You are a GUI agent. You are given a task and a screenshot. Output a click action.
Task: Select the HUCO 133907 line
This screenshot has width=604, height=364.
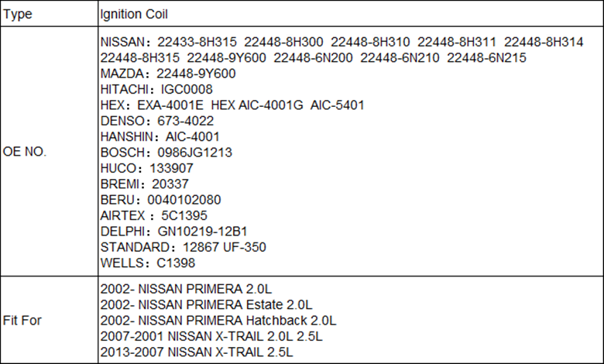[x=147, y=168]
